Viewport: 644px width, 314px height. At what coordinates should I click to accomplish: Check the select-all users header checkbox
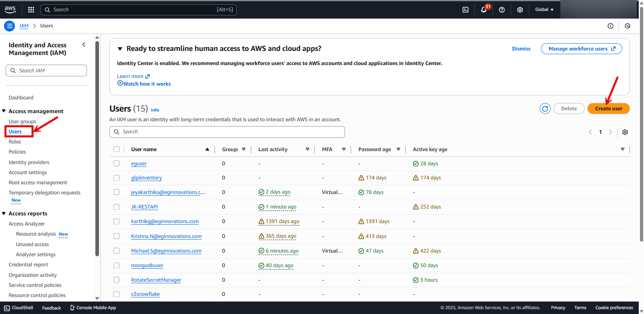[116, 150]
